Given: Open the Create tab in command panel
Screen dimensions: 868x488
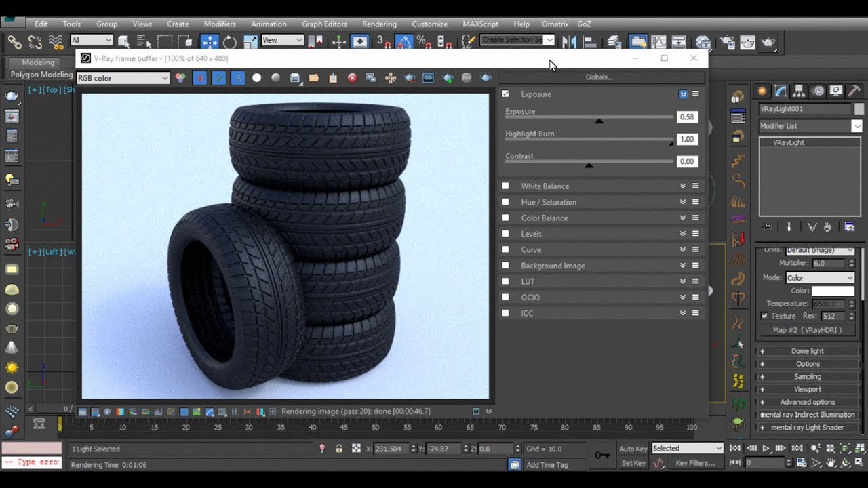Looking at the screenshot, I should (763, 91).
